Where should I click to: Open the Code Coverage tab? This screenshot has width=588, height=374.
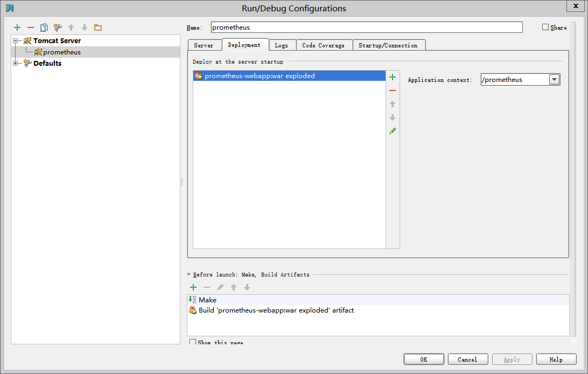(x=324, y=45)
